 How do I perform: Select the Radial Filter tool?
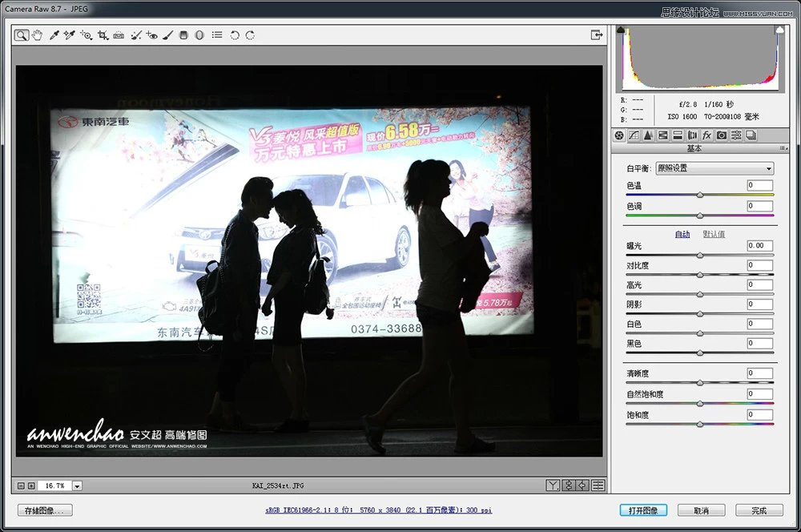click(x=199, y=35)
